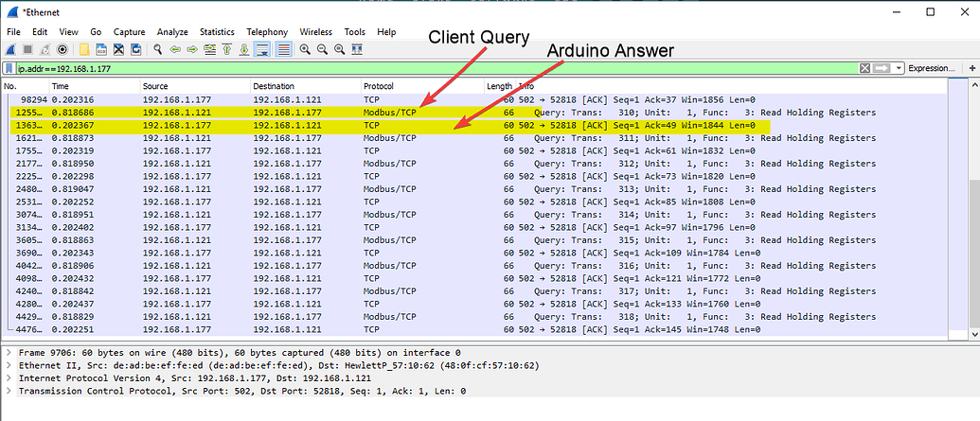Open the Edit menu

[x=40, y=32]
